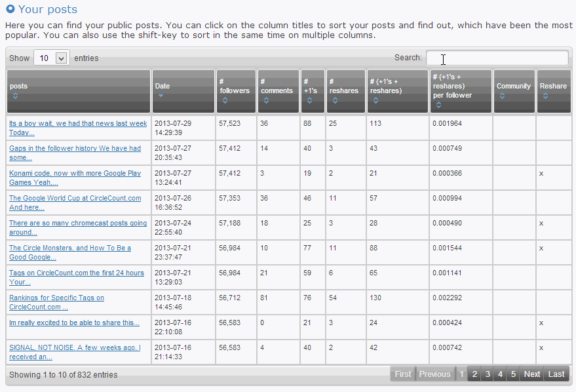Screen dimensions: 576x392
Task: Click Reshare x in Circle Monsters row
Action: (x=541, y=248)
